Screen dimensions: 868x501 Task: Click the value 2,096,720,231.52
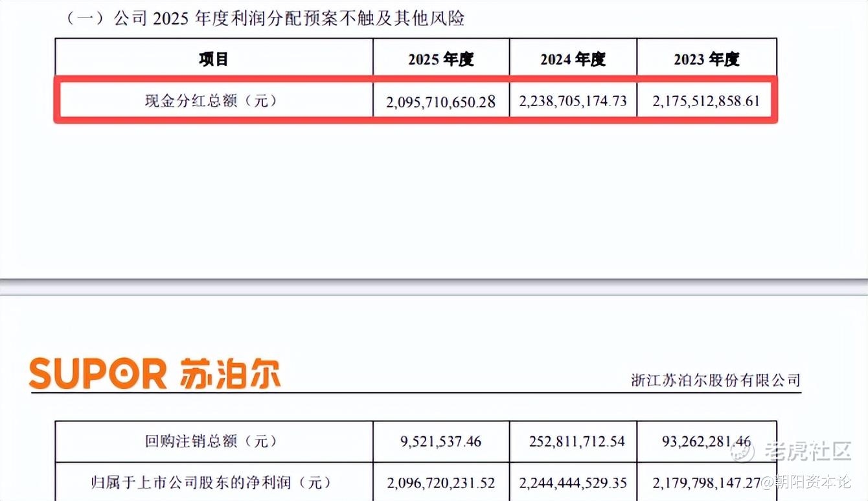click(441, 482)
